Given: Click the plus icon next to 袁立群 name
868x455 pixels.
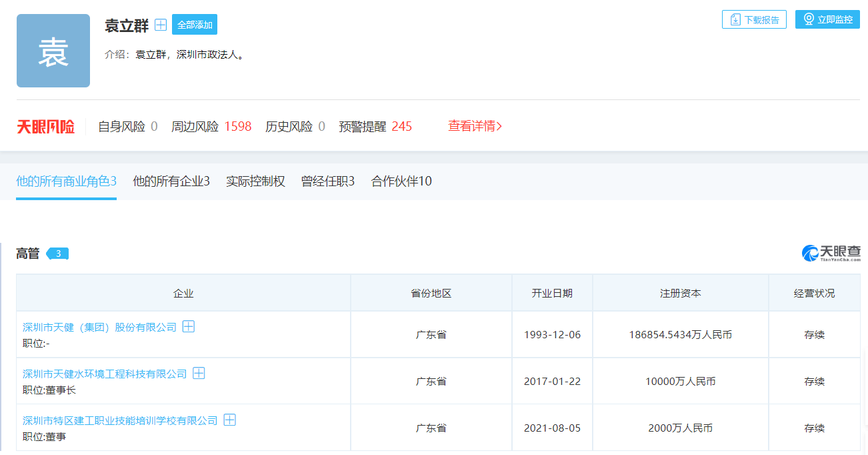Looking at the screenshot, I should coord(161,25).
